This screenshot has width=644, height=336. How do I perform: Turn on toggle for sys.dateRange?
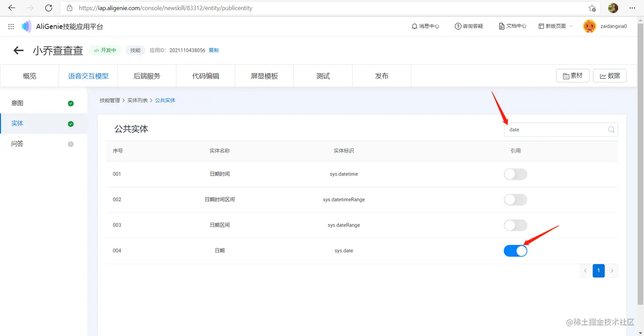515,225
